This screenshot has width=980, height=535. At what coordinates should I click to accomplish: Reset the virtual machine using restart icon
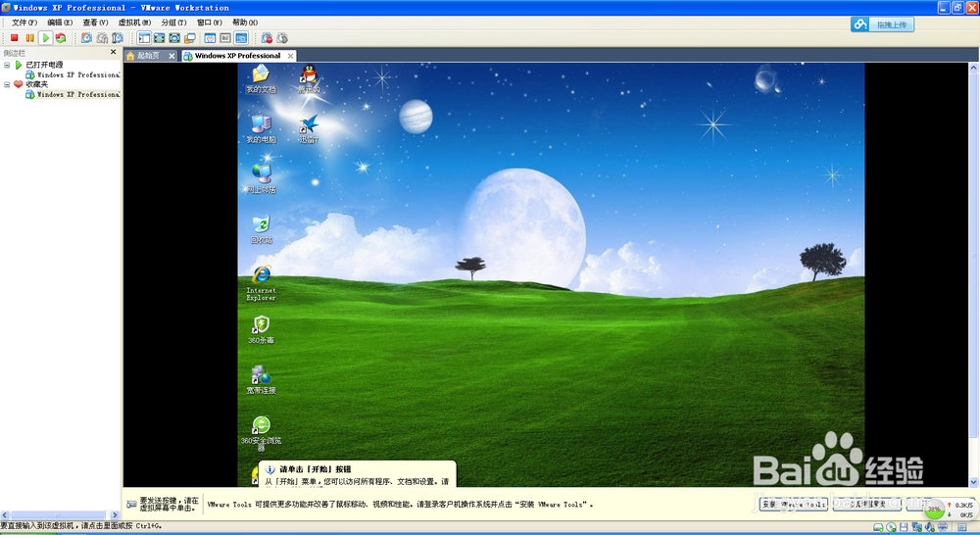[61, 38]
